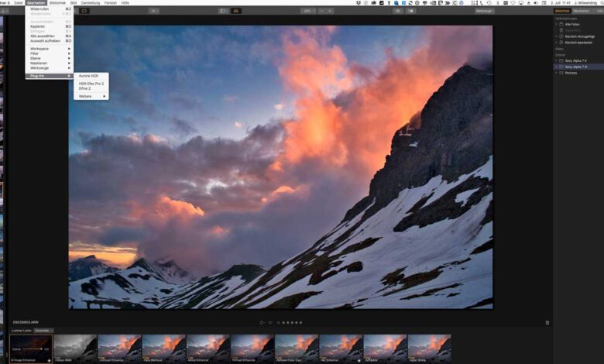Click the eye preview icon in toolbar
The width and height of the screenshot is (604, 364).
[399, 11]
